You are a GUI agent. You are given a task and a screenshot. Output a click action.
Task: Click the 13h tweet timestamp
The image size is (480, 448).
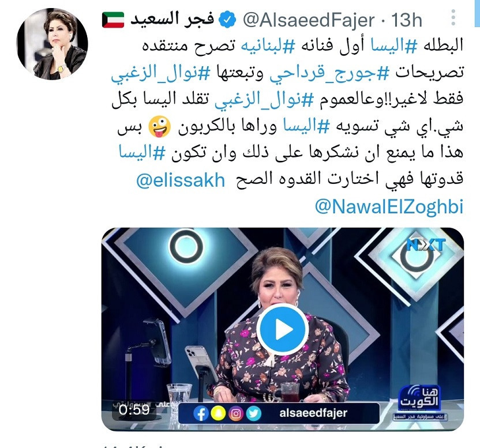(407, 20)
